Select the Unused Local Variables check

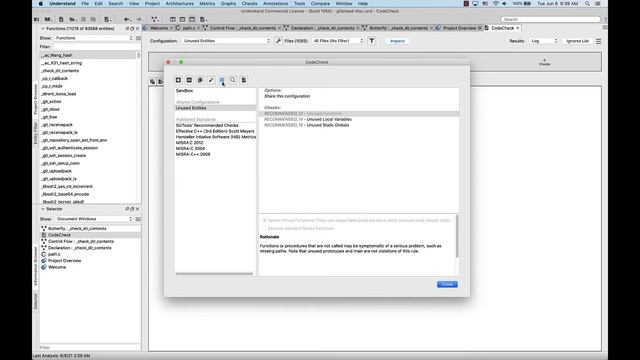pyautogui.click(x=308, y=120)
